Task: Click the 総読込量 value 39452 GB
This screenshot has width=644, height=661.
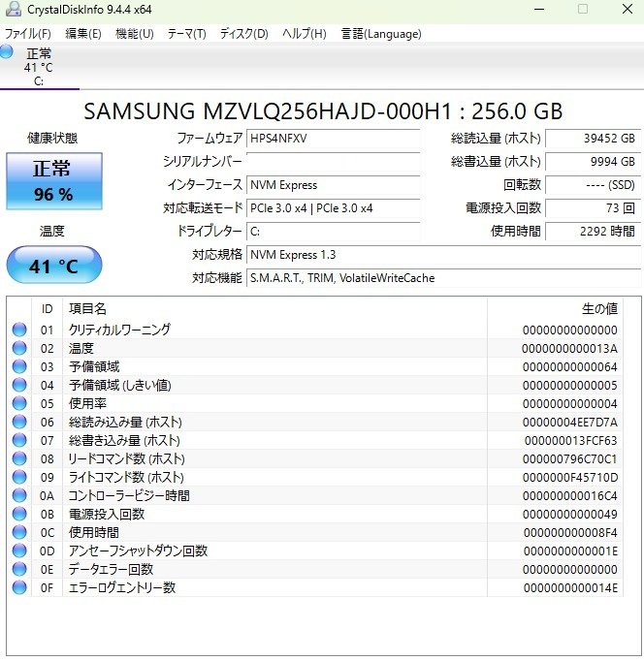Action: [x=593, y=139]
